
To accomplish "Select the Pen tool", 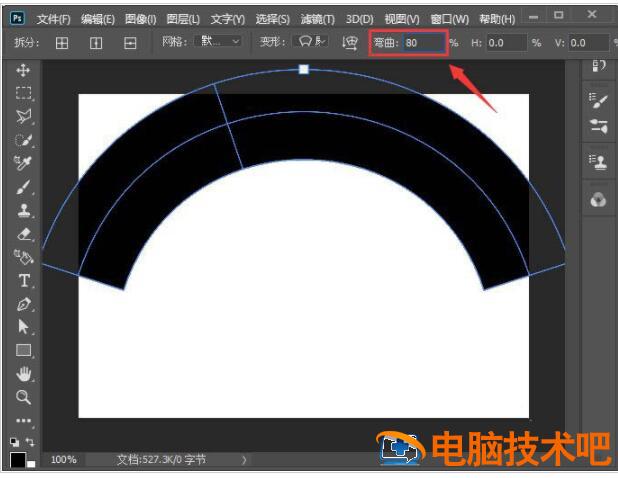I will coord(24,304).
